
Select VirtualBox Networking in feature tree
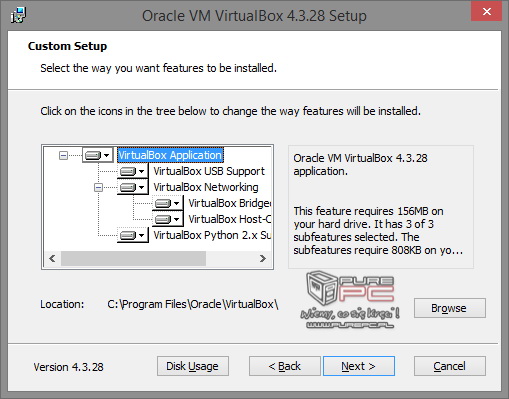click(206, 187)
